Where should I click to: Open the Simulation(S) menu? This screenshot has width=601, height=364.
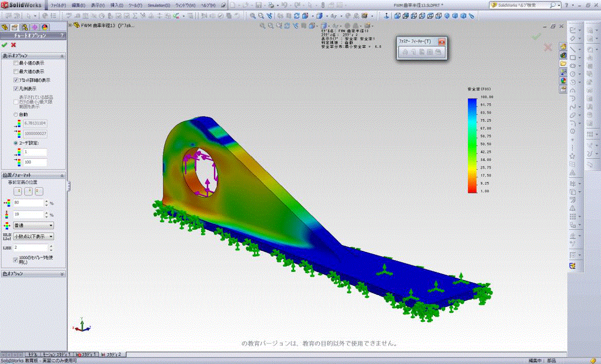(x=159, y=5)
